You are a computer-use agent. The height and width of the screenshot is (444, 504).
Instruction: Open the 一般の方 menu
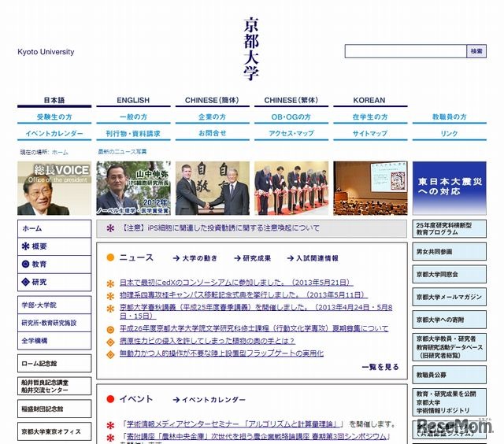tap(133, 117)
